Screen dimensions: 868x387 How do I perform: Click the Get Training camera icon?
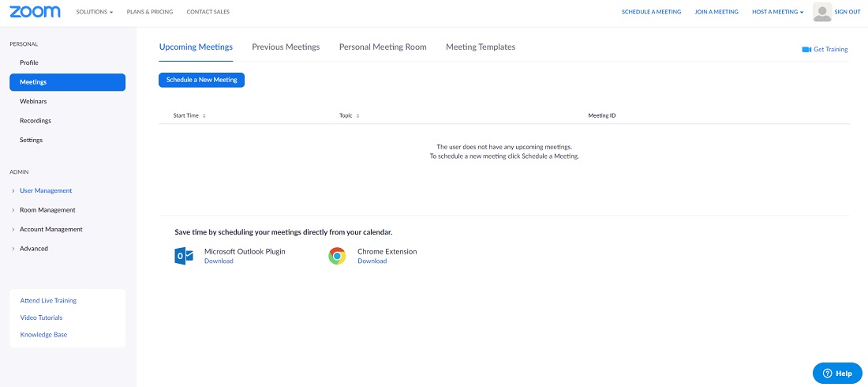806,49
